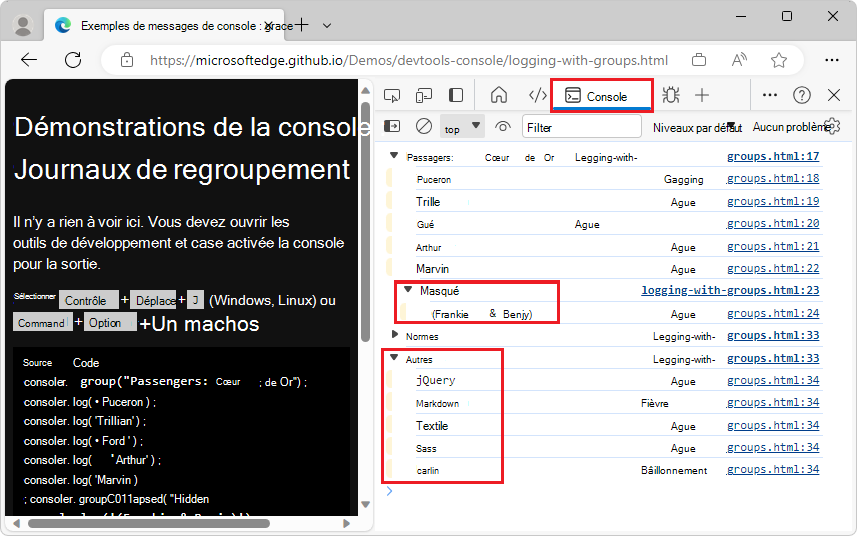Add more tools with plus icon

[x=702, y=96]
